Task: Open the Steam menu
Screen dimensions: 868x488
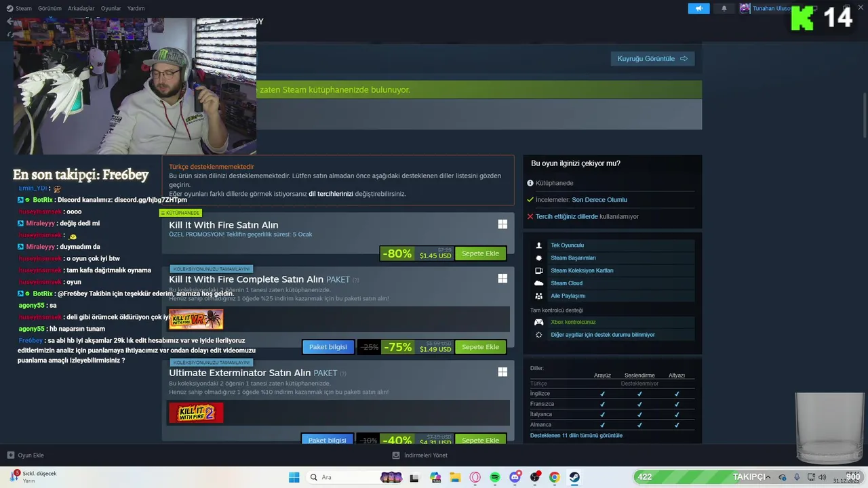Action: coord(24,8)
